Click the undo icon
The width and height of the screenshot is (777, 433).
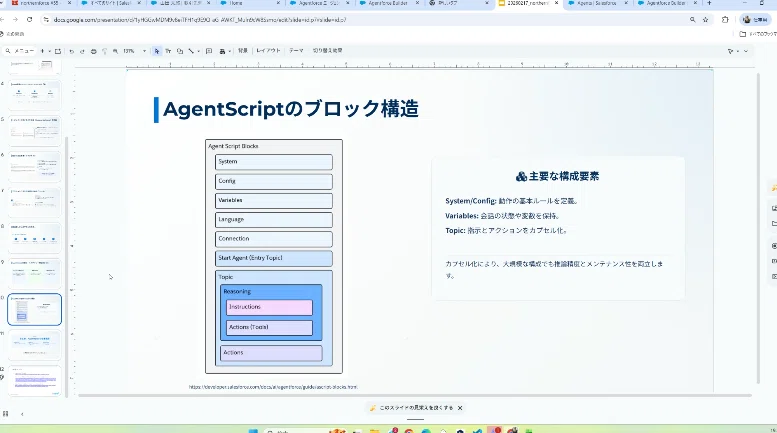click(71, 51)
